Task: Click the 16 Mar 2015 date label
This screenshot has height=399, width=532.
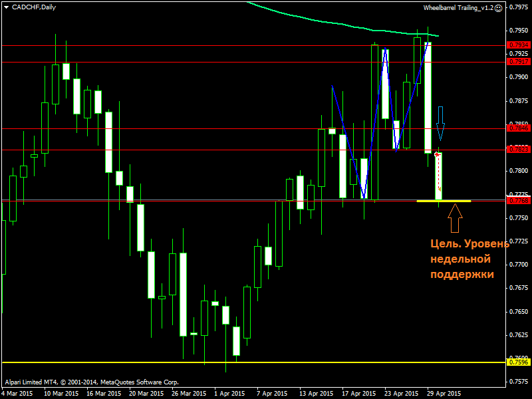Action: [x=104, y=394]
